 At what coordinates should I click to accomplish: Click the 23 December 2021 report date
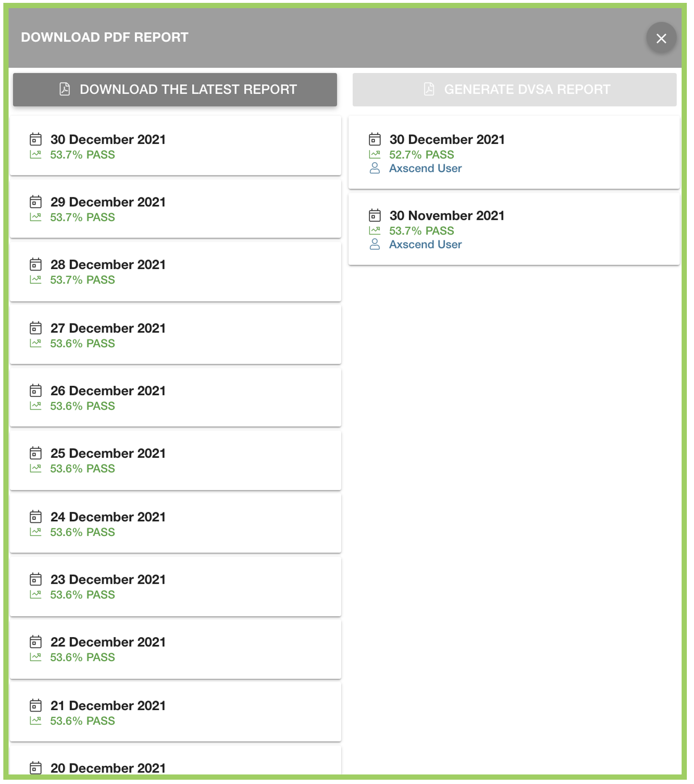tap(108, 579)
